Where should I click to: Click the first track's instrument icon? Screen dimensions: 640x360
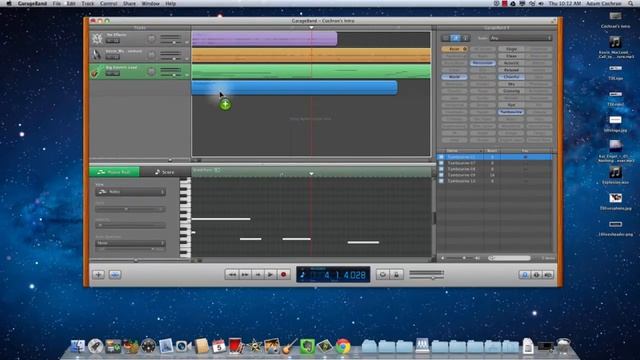[97, 38]
